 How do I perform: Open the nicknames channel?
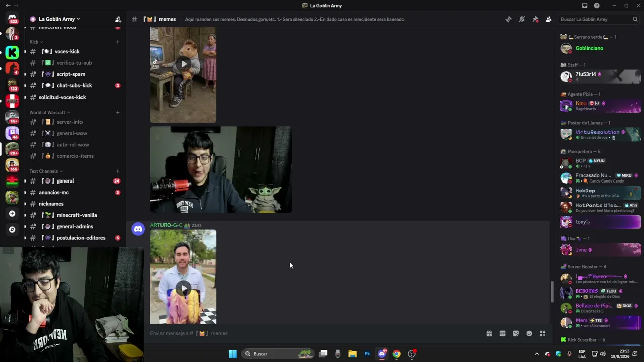tap(74, 204)
